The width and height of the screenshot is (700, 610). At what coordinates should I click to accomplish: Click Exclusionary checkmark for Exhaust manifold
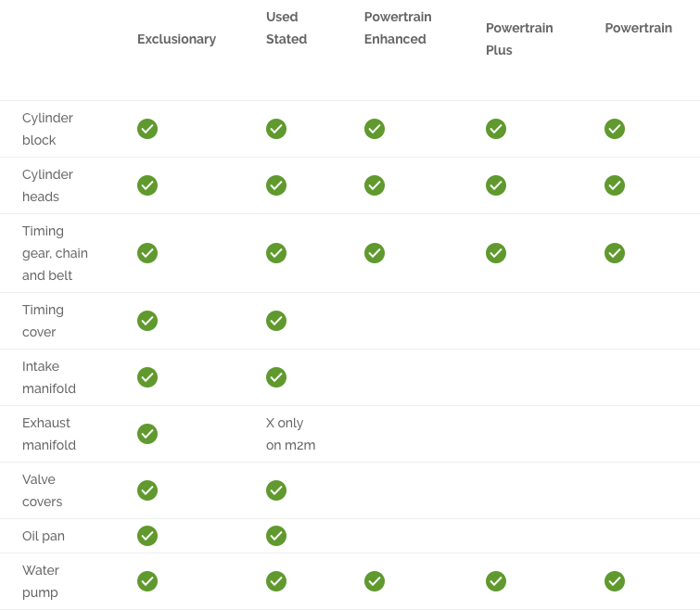tap(147, 434)
